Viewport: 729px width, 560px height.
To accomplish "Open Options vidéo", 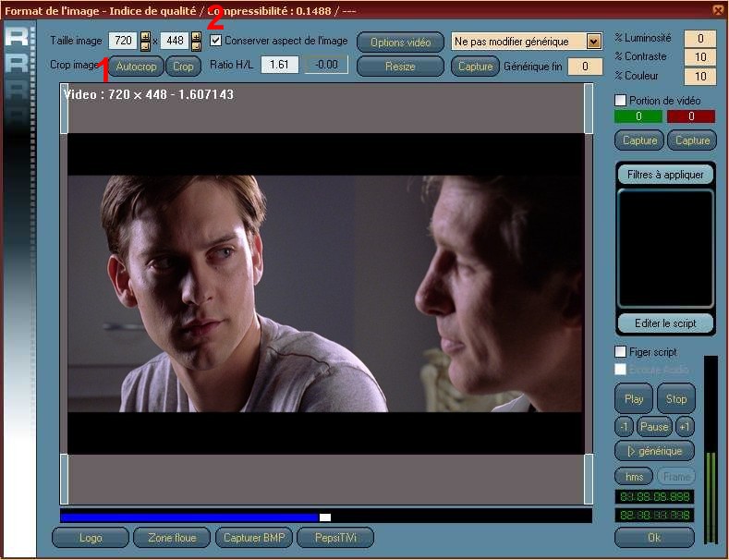I will click(400, 43).
